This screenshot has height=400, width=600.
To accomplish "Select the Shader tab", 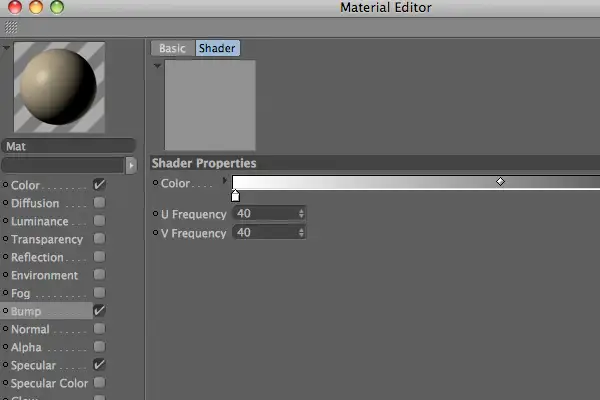I will [x=217, y=48].
